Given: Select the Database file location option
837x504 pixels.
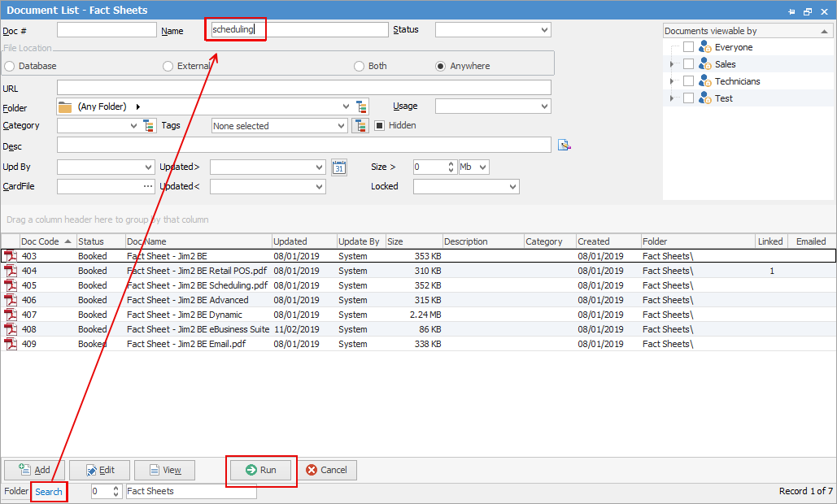Looking at the screenshot, I should [x=10, y=66].
